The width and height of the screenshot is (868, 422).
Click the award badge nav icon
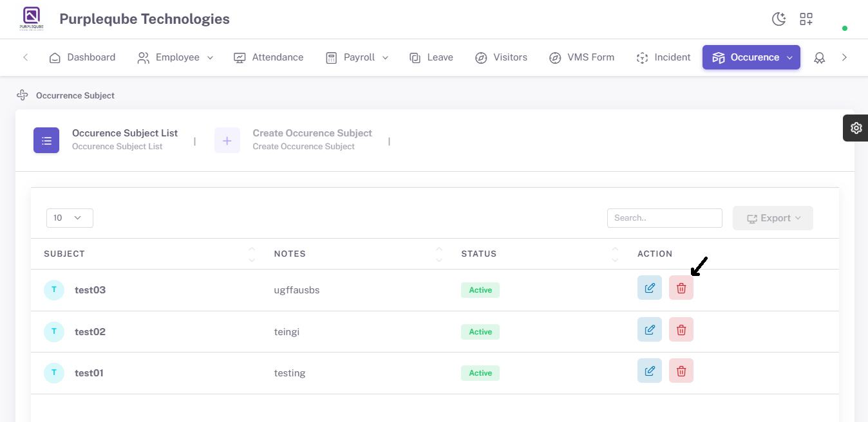coord(819,58)
